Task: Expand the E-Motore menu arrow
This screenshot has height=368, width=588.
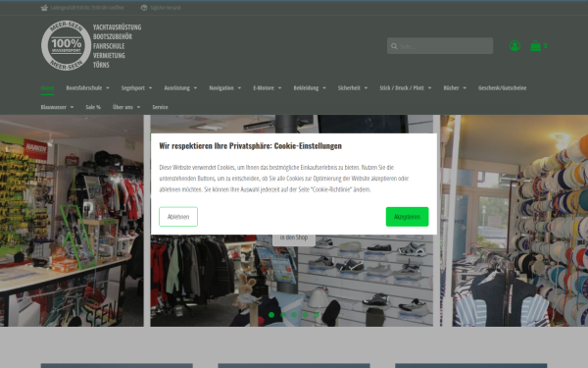Action: (x=279, y=88)
